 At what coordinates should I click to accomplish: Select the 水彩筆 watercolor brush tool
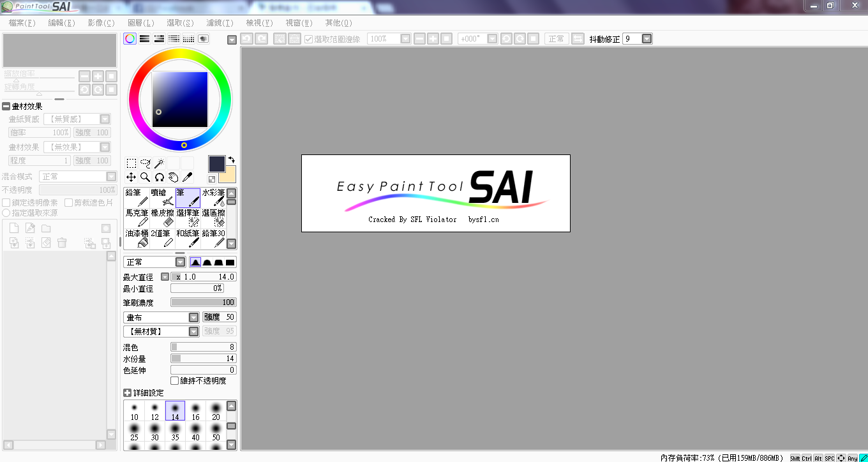click(x=213, y=198)
